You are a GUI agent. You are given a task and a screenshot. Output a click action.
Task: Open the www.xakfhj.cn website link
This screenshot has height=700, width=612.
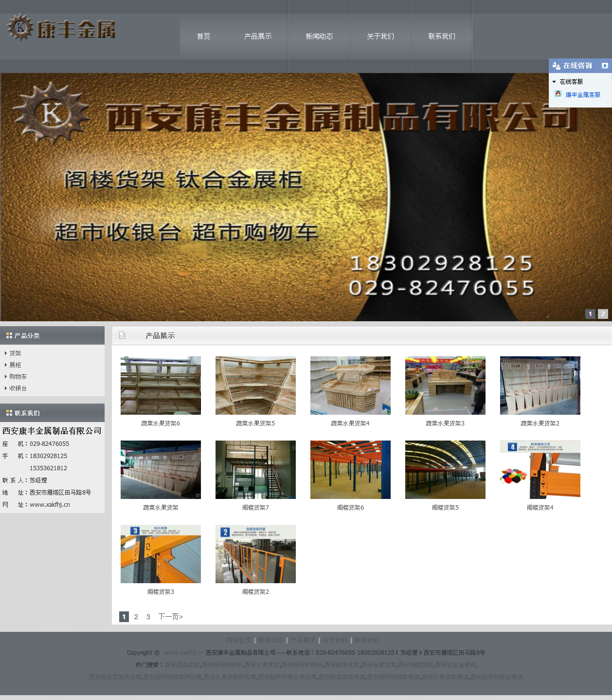(50, 505)
